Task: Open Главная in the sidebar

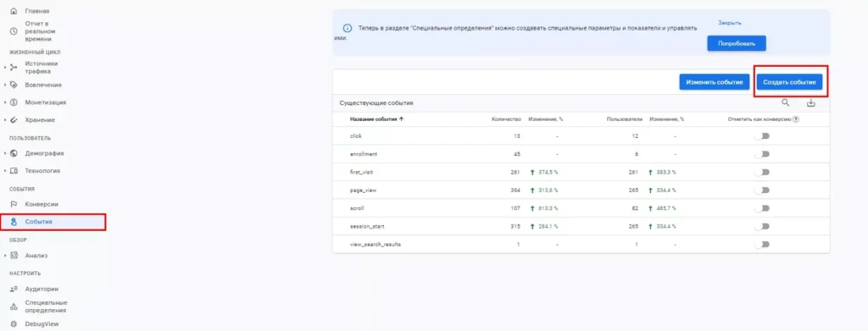Action: 37,11
